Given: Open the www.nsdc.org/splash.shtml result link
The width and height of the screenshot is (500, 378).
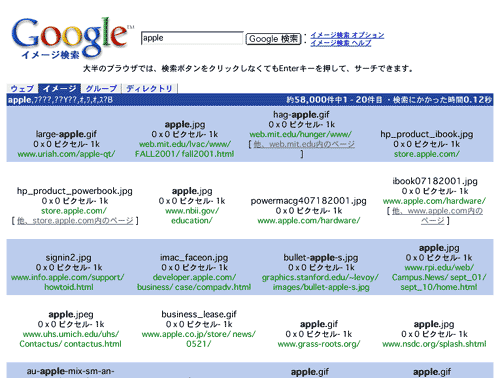Looking at the screenshot, I should pyautogui.click(x=434, y=344).
